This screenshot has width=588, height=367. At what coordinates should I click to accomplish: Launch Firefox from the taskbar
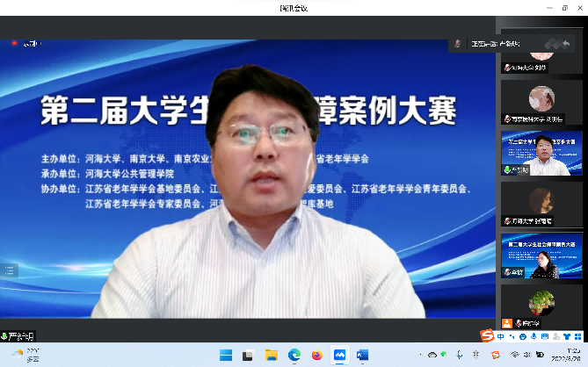click(317, 355)
